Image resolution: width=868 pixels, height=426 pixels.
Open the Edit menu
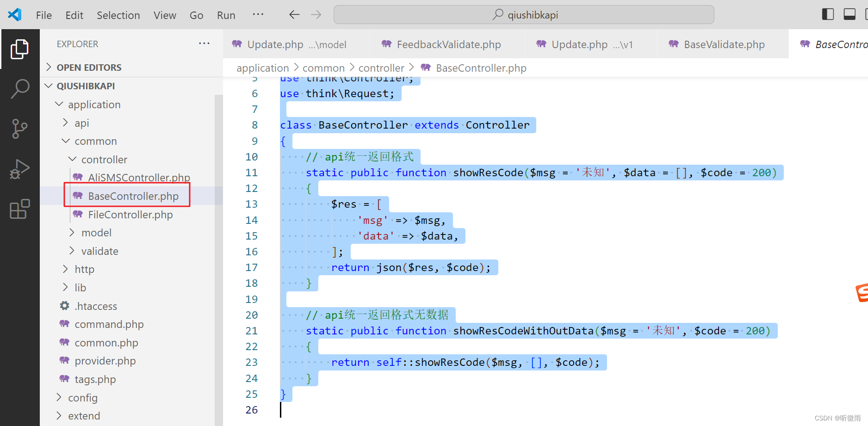[74, 15]
